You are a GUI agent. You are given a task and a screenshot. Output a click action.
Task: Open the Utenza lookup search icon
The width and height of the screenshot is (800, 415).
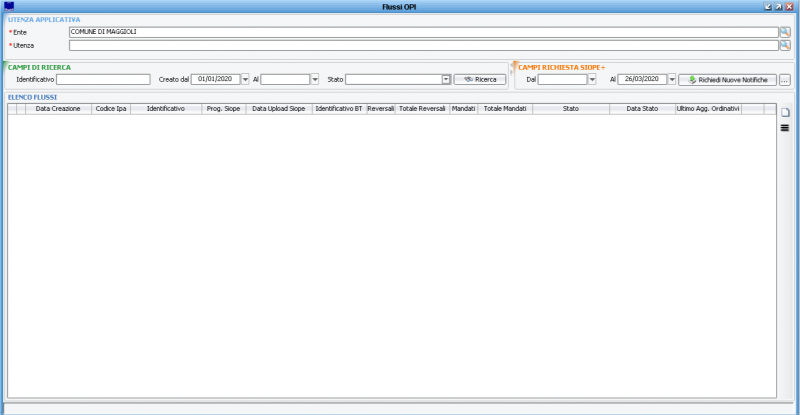pyautogui.click(x=785, y=45)
